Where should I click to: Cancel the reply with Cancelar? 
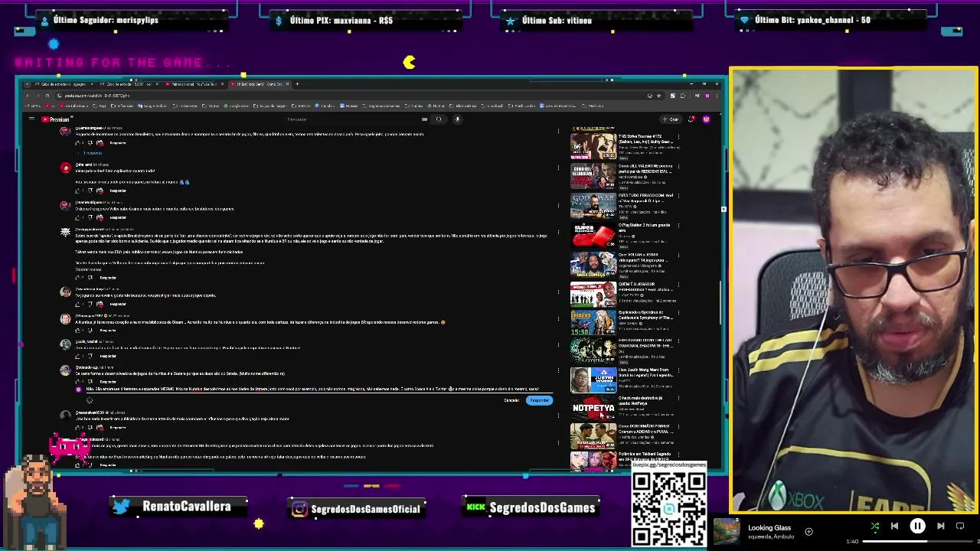coord(511,400)
